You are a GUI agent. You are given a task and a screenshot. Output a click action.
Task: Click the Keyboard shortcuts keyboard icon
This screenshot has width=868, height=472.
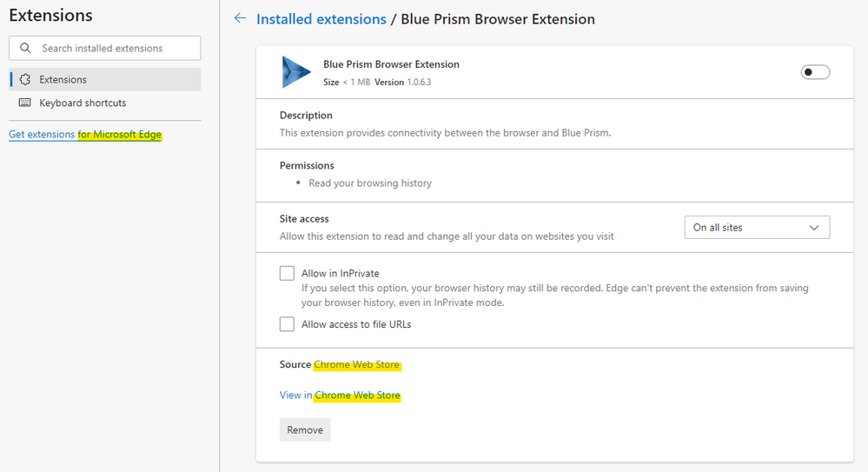(25, 103)
